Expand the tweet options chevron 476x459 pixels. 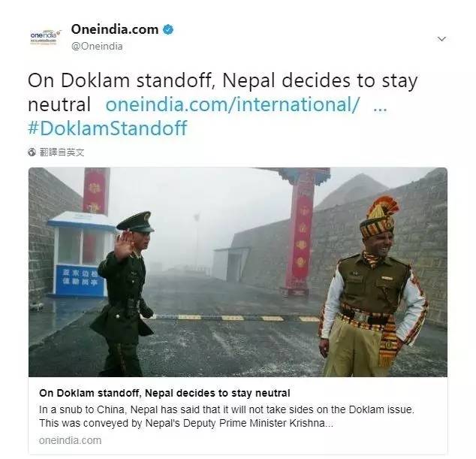(441, 39)
